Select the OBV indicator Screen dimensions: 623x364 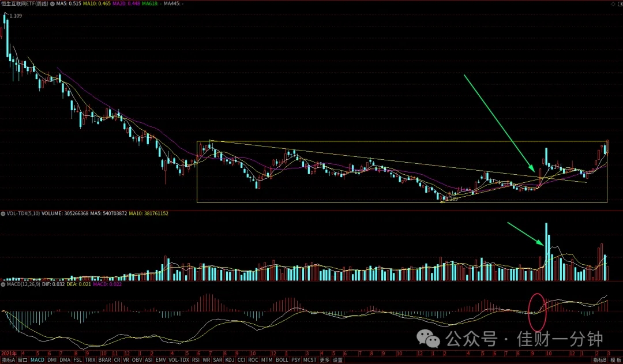[x=137, y=359]
